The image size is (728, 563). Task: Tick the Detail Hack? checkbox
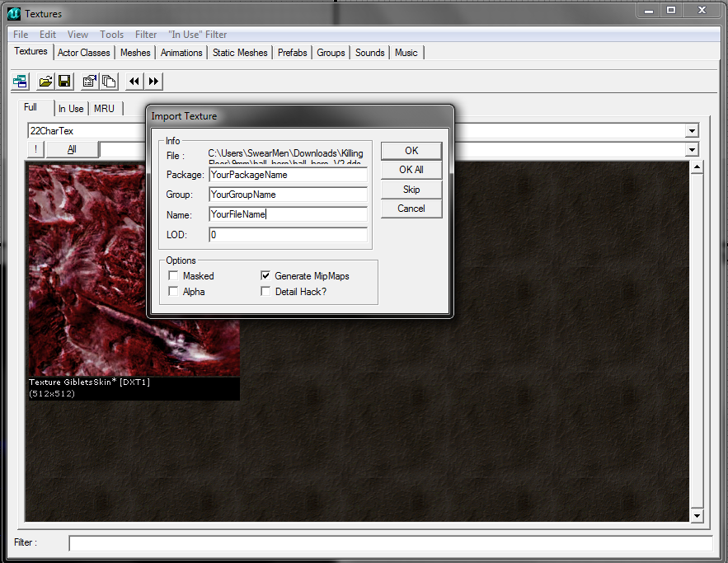click(x=265, y=292)
